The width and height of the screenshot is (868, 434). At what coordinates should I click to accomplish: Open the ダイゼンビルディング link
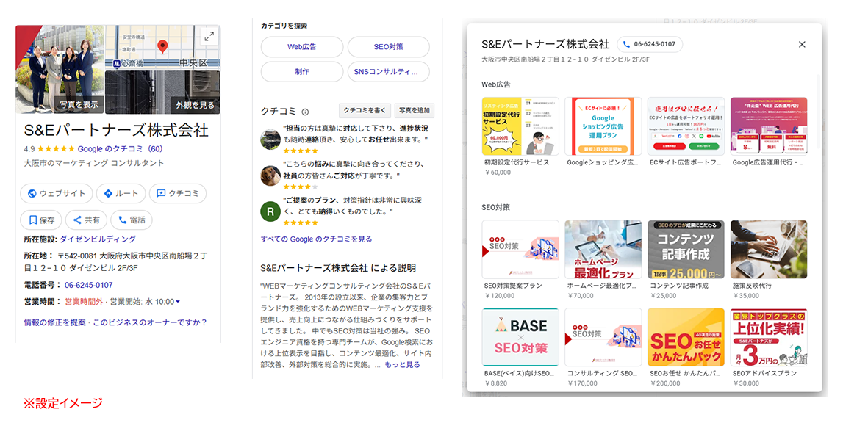click(98, 239)
